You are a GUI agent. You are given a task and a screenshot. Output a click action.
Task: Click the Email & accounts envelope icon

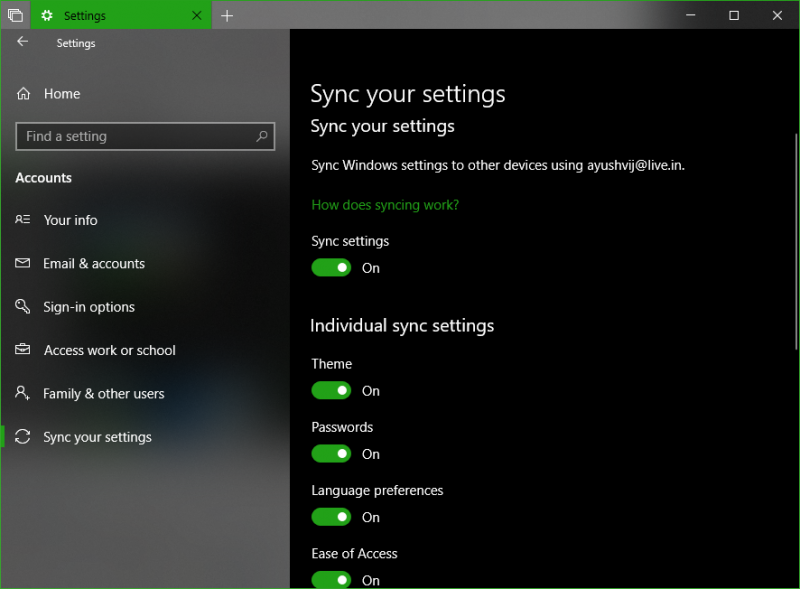click(x=23, y=264)
